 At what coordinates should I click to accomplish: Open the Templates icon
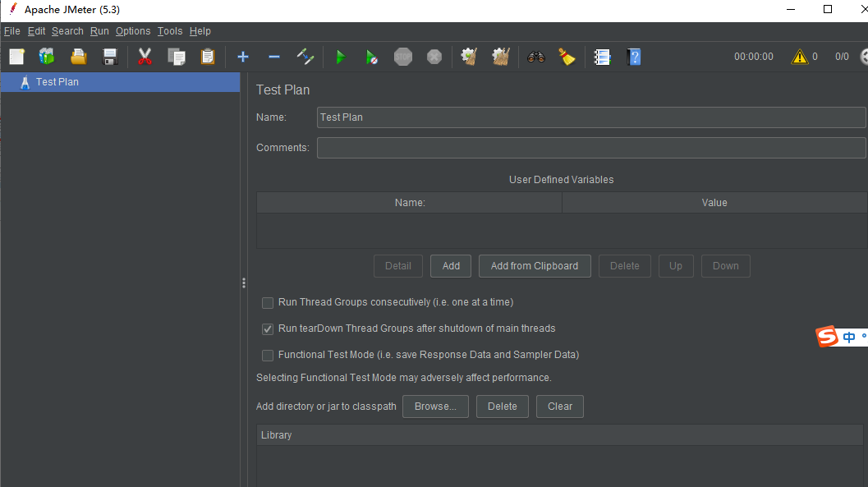(x=47, y=57)
